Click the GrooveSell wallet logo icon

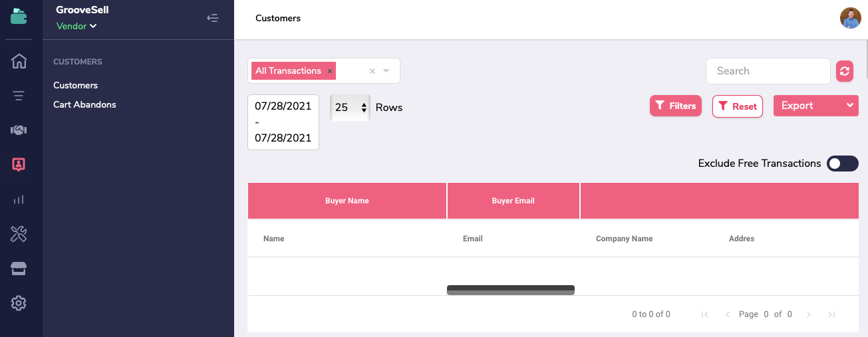[x=19, y=17]
